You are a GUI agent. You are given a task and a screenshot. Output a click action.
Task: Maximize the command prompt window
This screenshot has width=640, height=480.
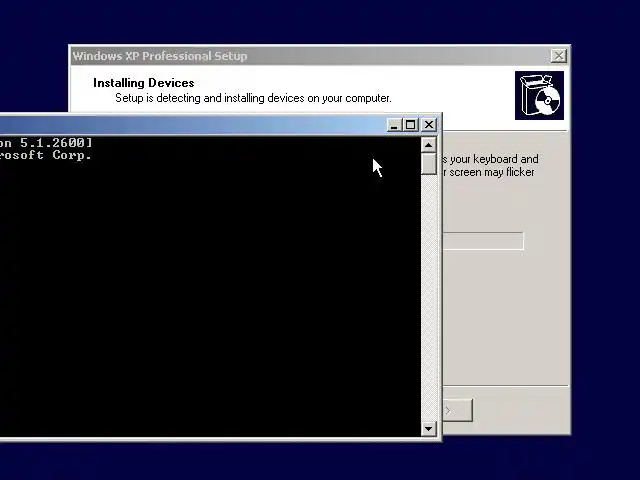(x=411, y=124)
